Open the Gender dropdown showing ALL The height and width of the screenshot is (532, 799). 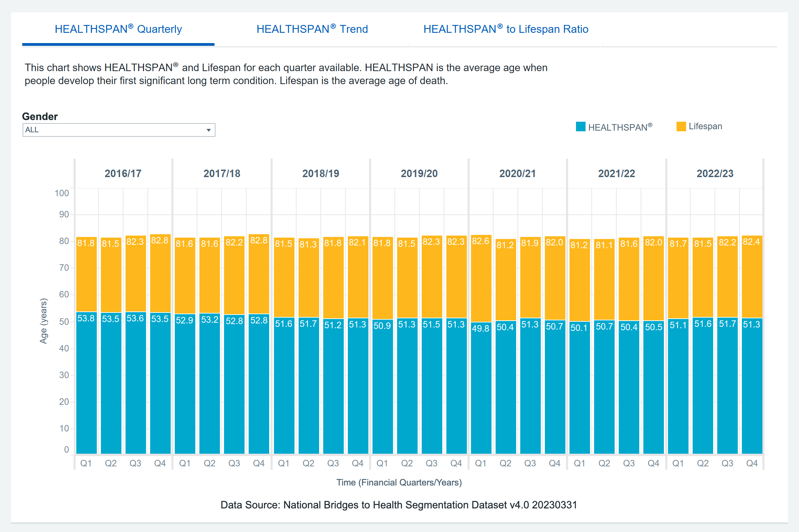[116, 130]
